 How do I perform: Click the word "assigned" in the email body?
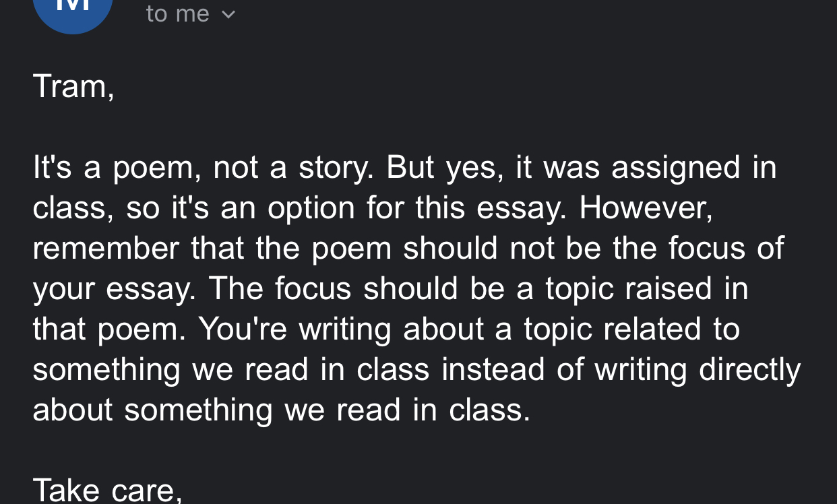tap(676, 168)
